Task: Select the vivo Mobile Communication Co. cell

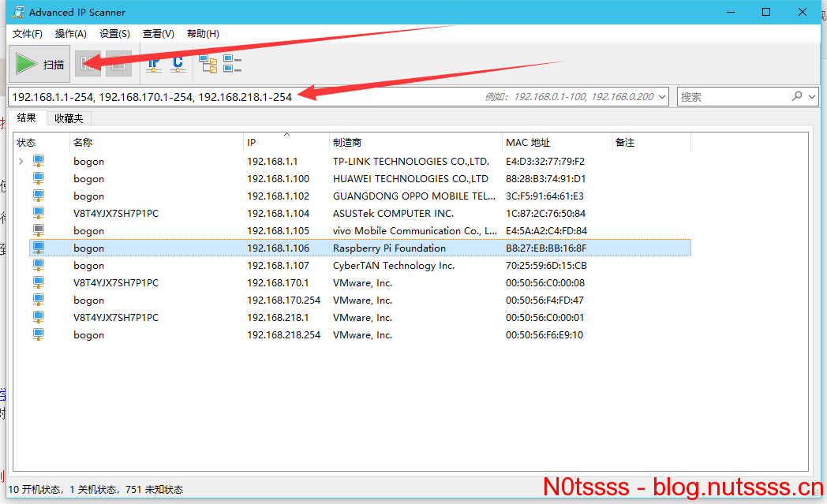Action: pyautogui.click(x=414, y=231)
